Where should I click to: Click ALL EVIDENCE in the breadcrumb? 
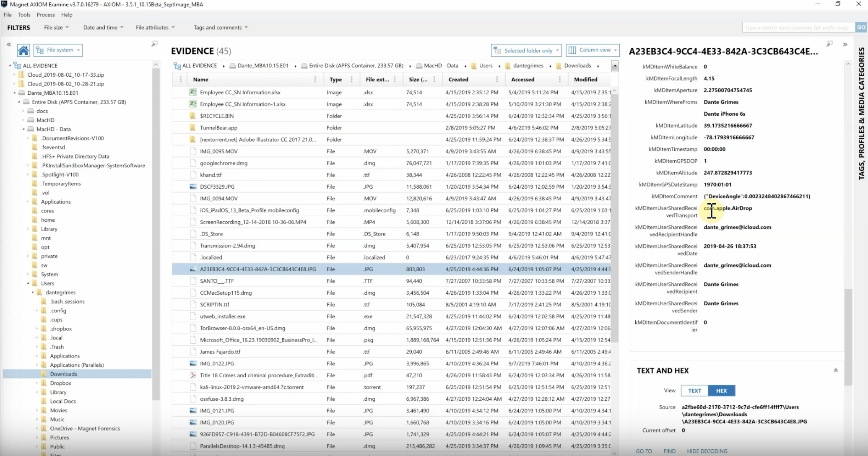200,66
